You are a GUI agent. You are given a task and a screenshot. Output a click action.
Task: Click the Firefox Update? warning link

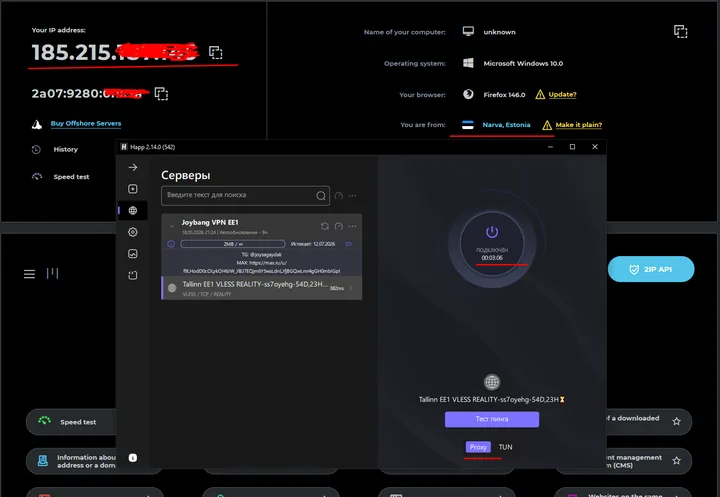tap(562, 94)
